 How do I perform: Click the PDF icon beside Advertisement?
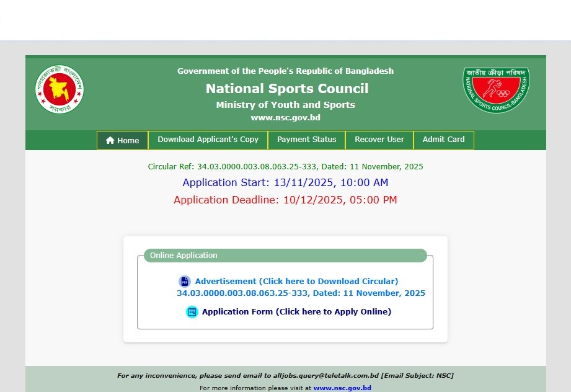(x=184, y=282)
